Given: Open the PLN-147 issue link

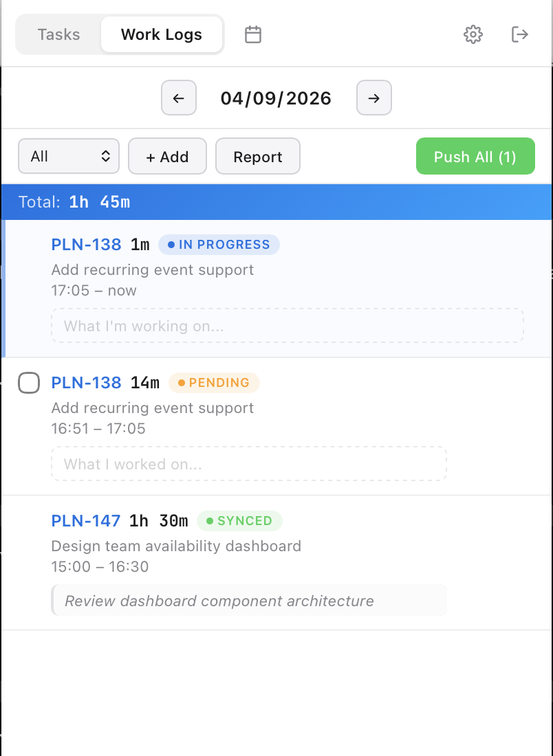Looking at the screenshot, I should click(86, 521).
